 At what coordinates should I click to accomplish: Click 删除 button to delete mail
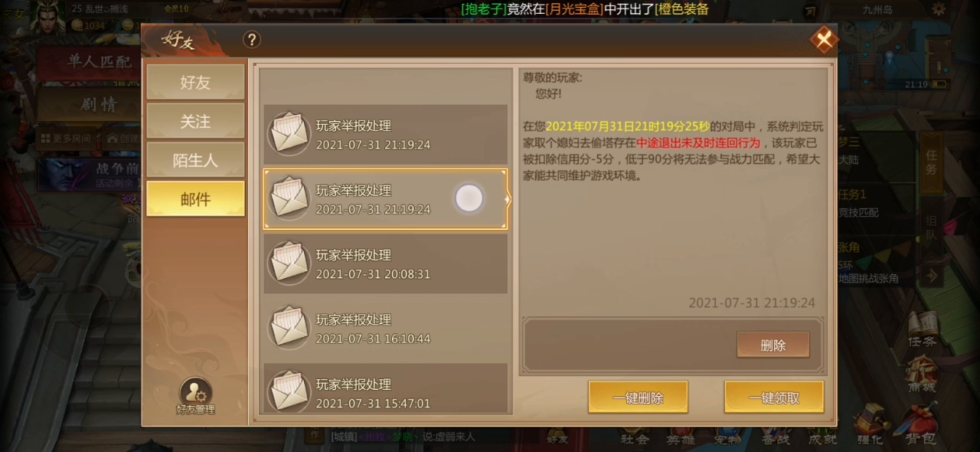tap(773, 345)
